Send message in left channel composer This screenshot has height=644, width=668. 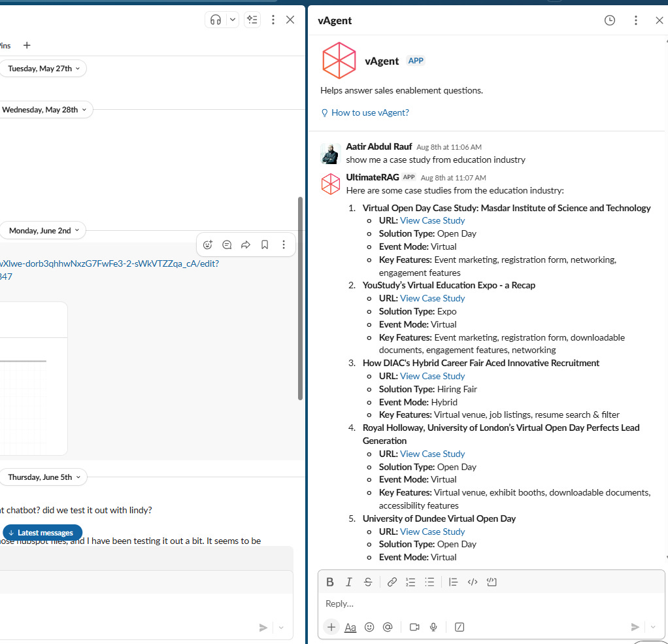point(263,628)
